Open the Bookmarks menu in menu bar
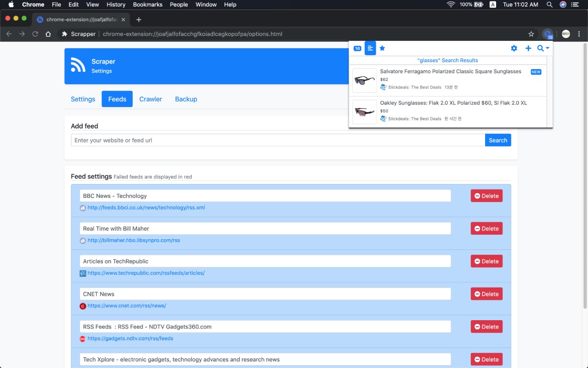 tap(147, 5)
